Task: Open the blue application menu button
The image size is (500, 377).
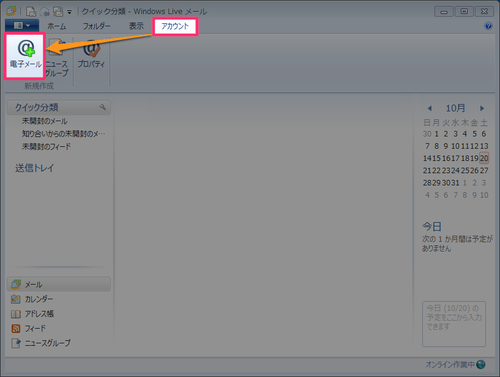Action: [x=22, y=26]
